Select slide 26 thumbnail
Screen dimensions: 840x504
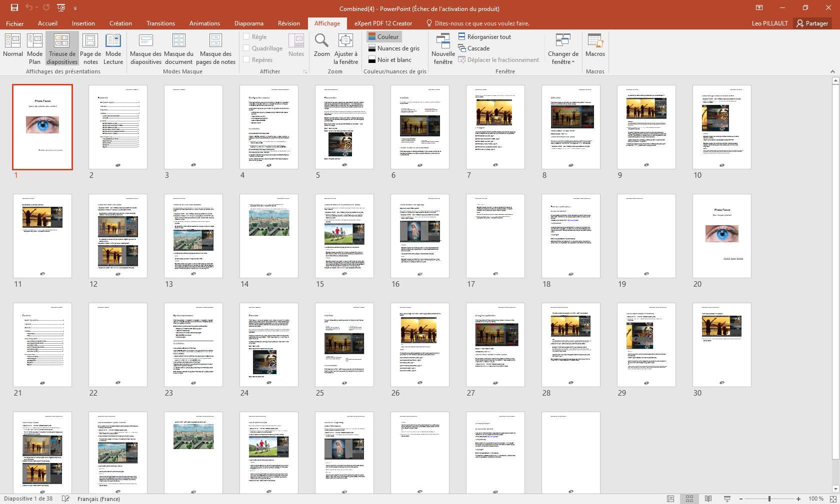[x=420, y=345]
